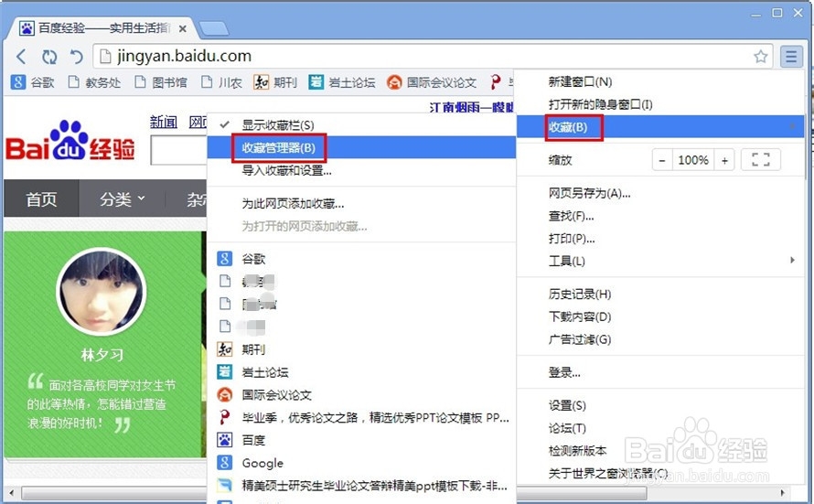Open 精美硕士研究生毕业论文答辩 bookmark entry
Image resolution: width=814 pixels, height=504 pixels.
pos(361,486)
